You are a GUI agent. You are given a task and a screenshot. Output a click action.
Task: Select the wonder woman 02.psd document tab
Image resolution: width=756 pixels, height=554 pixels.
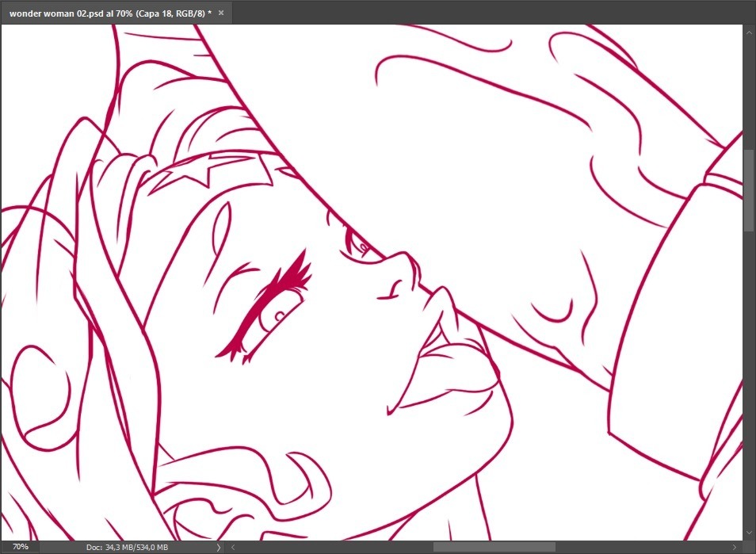(x=116, y=13)
